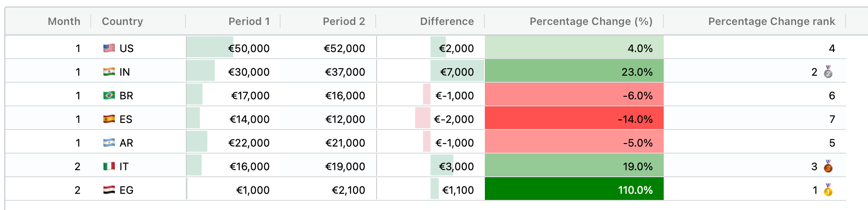Select the dark green 110.0% cell
This screenshot has width=868, height=210.
click(x=574, y=190)
